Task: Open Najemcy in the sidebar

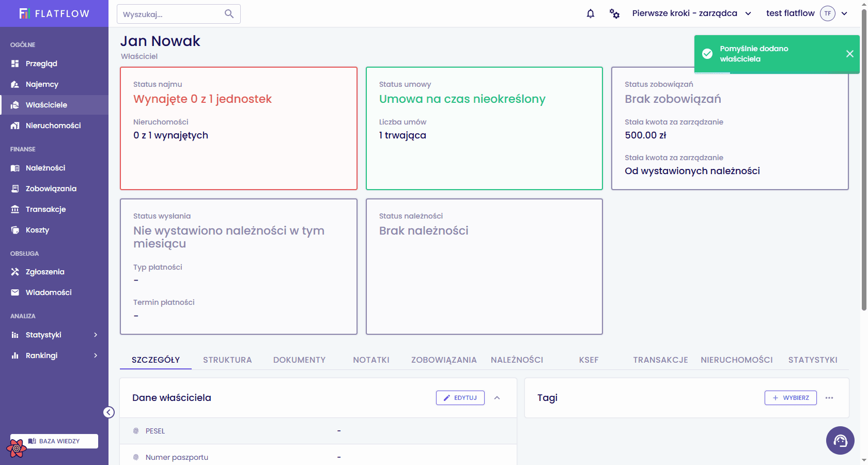Action: 54,84
